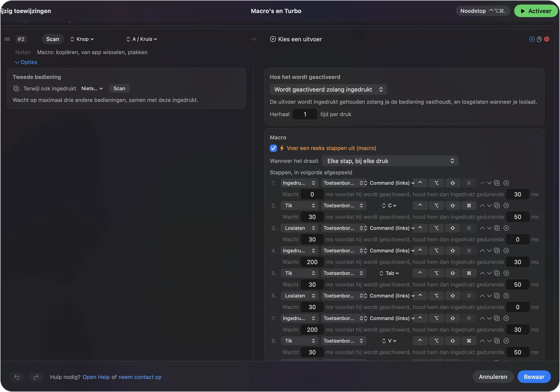Viewport: 560px width, 392px height.
Task: Duplicate macro step 6
Action: [x=497, y=296]
